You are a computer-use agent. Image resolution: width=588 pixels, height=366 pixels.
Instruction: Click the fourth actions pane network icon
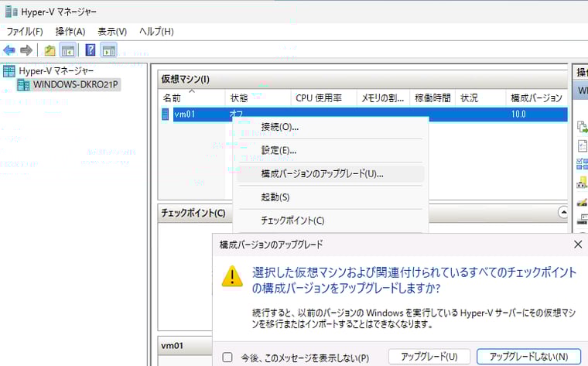point(583,183)
